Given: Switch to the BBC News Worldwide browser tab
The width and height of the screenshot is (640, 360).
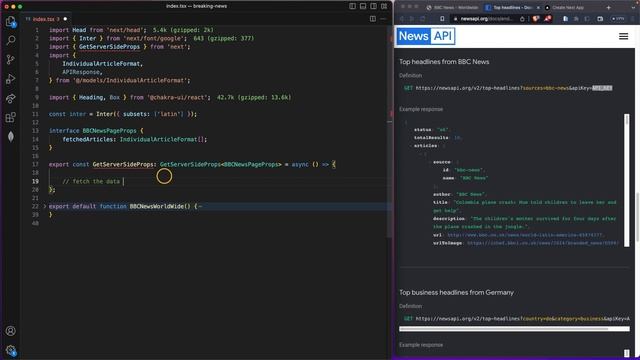Looking at the screenshot, I should pyautogui.click(x=452, y=7).
